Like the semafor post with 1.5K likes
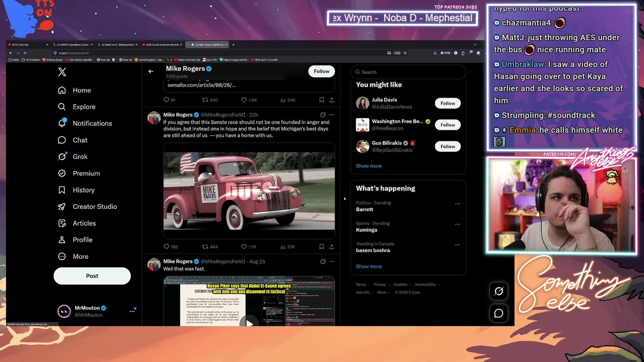Screen dimensions: 644x362 (249, 100)
